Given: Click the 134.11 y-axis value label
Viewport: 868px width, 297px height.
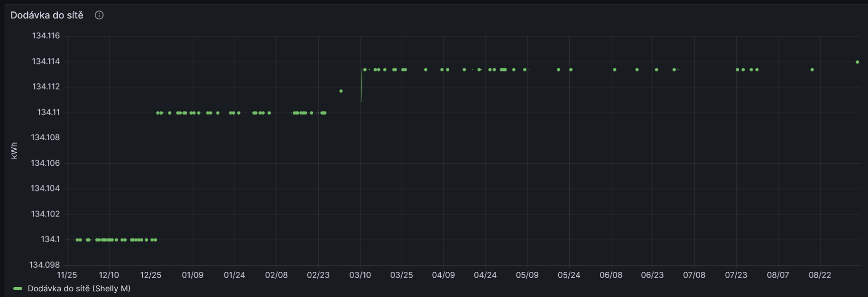Looking at the screenshot, I should click(48, 112).
